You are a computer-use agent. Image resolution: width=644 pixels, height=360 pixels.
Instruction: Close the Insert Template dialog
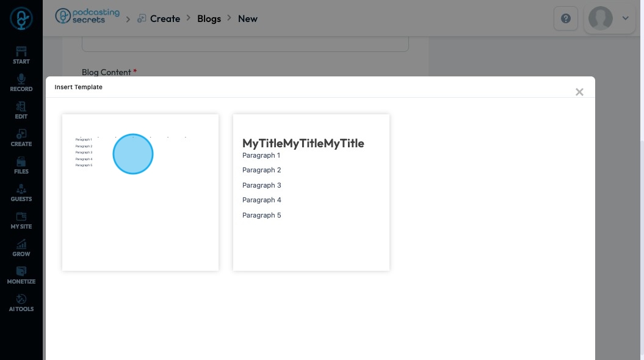579,92
